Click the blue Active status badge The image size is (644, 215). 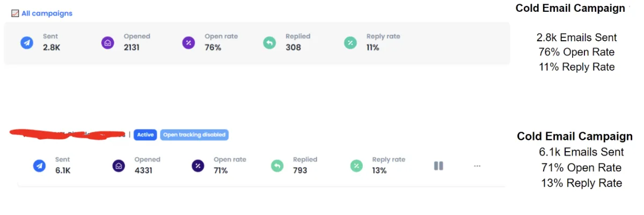145,135
